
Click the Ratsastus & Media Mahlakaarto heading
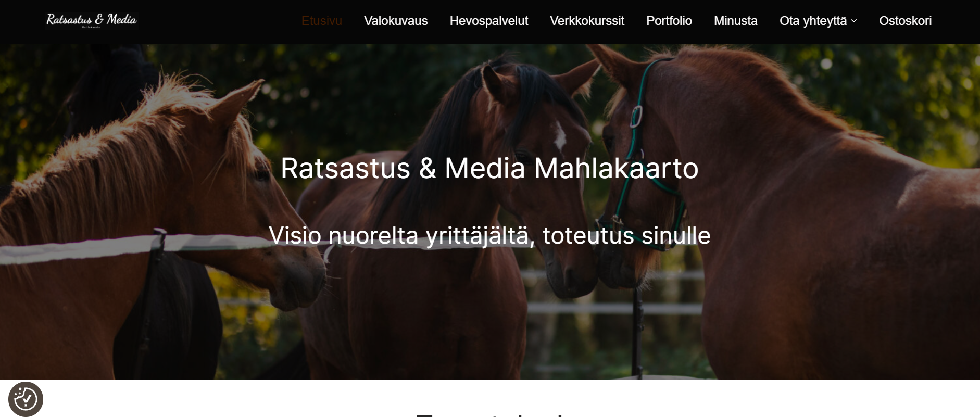pos(489,168)
